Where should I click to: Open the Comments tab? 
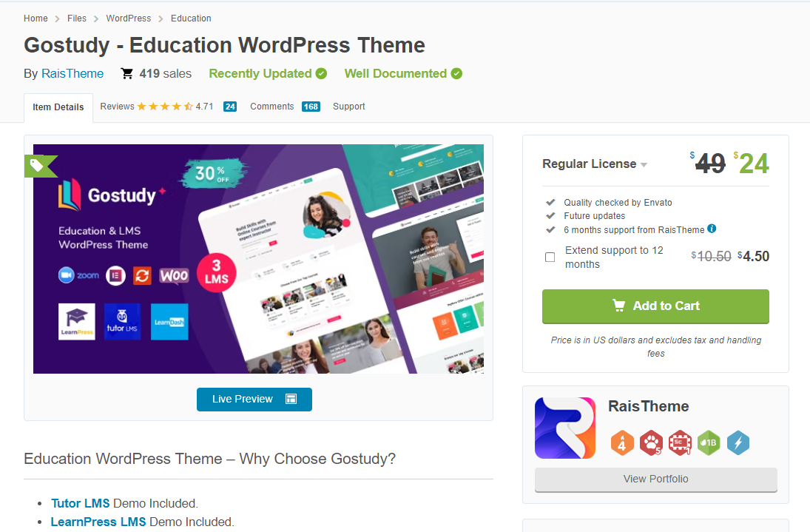point(271,106)
